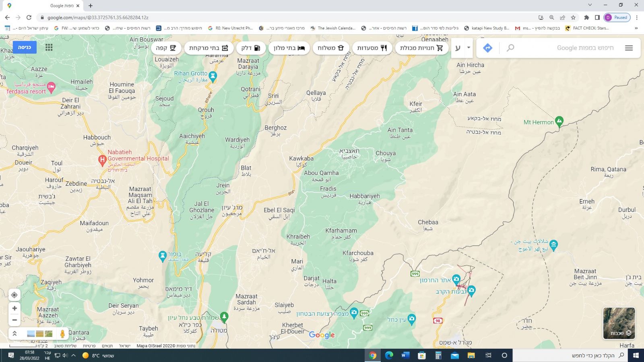
Task: Collapse the imagery strip with chevrons
Action: 14,333
